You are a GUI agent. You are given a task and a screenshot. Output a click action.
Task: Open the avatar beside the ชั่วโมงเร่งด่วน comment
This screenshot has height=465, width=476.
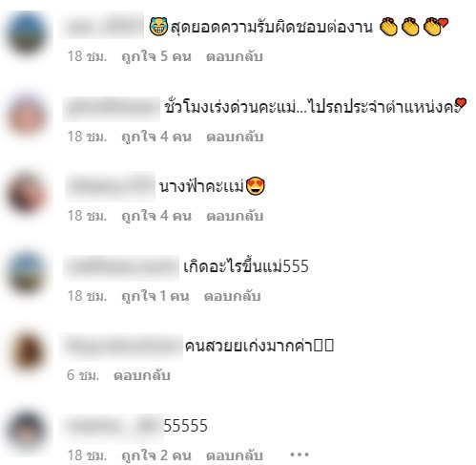(27, 116)
